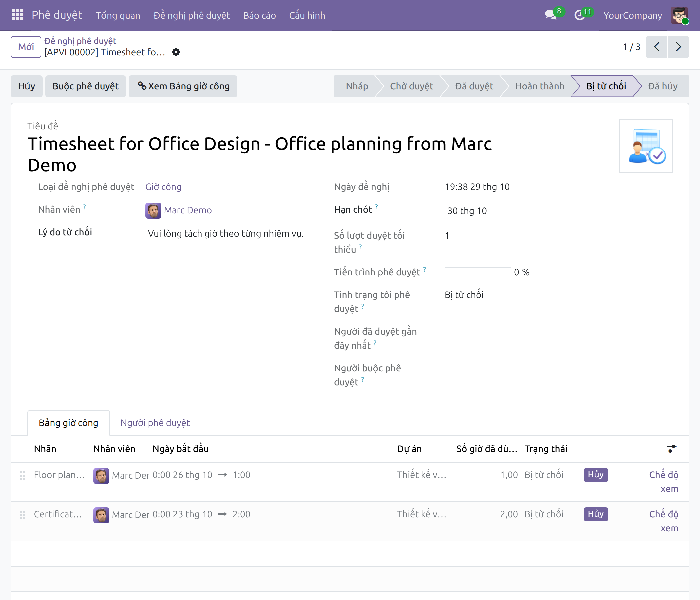This screenshot has height=600, width=700.
Task: Click help tooltip beside Hạn chót
Action: pos(376,207)
